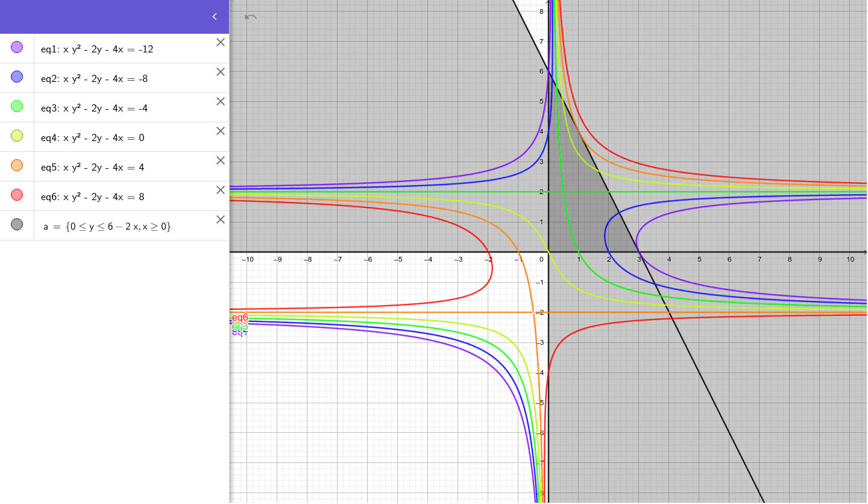Hide eq3 using its green circle

point(17,106)
